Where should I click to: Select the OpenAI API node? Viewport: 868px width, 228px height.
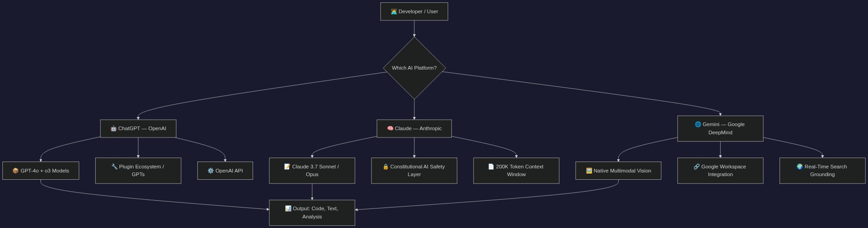tap(225, 171)
